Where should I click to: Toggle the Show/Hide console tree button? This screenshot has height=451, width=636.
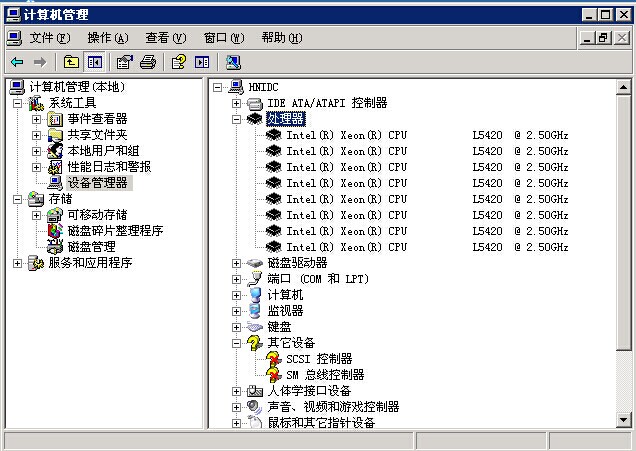click(94, 62)
